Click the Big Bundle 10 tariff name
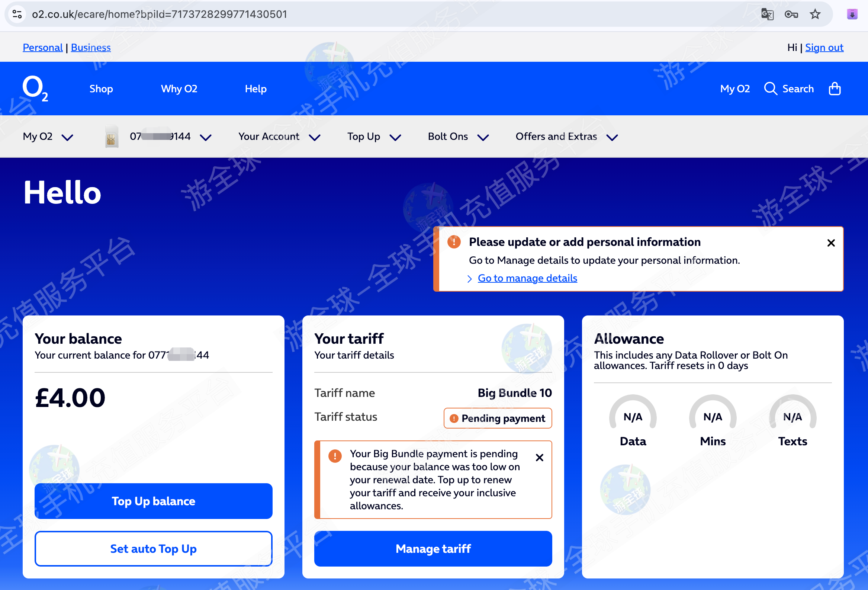The image size is (868, 590). coord(515,393)
